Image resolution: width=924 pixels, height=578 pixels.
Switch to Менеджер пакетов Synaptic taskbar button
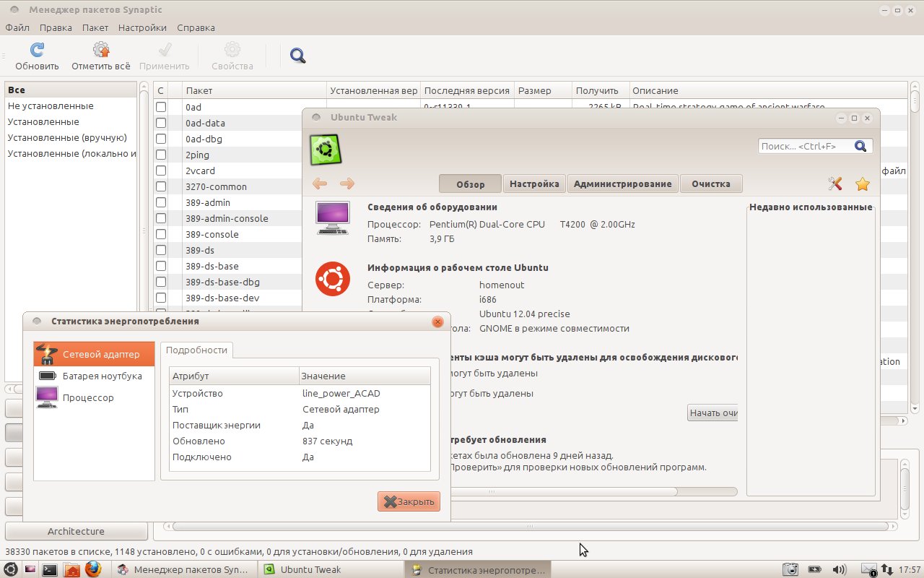pos(184,569)
